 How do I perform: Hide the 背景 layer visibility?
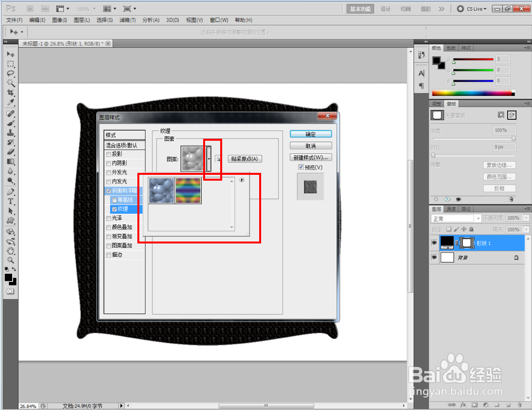[x=434, y=258]
